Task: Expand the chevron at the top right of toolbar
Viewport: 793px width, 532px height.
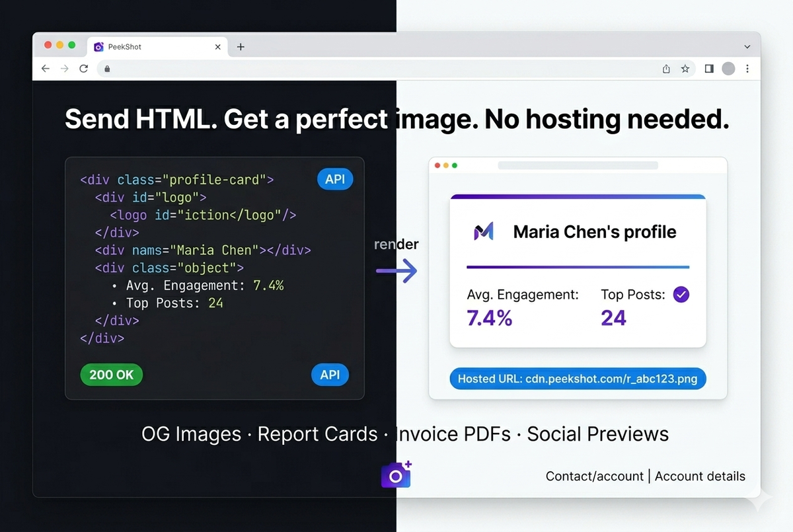Action: pos(747,46)
